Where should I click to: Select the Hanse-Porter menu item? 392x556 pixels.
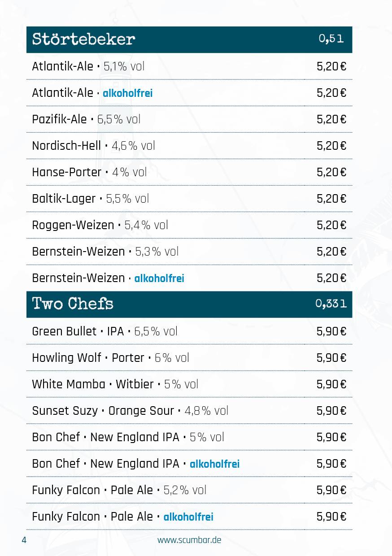pyautogui.click(x=189, y=172)
